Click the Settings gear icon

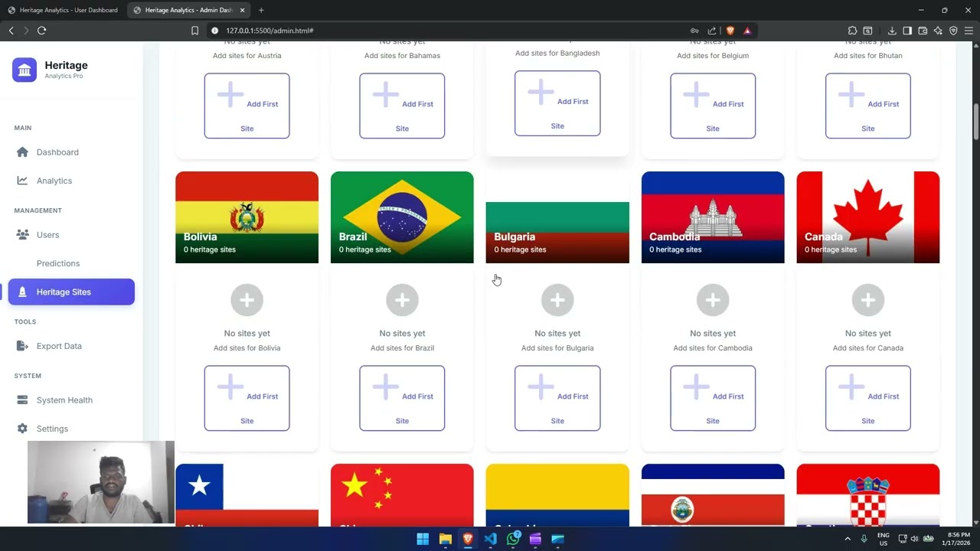coord(22,429)
